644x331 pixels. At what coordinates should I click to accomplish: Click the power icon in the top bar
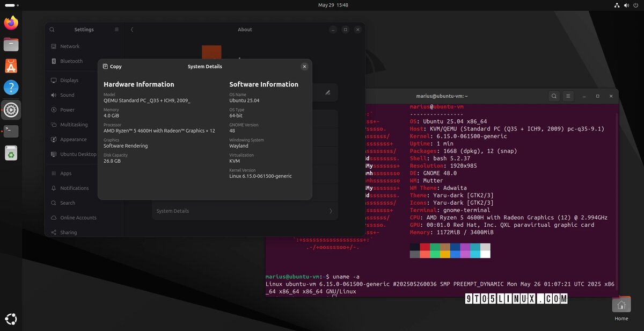636,5
